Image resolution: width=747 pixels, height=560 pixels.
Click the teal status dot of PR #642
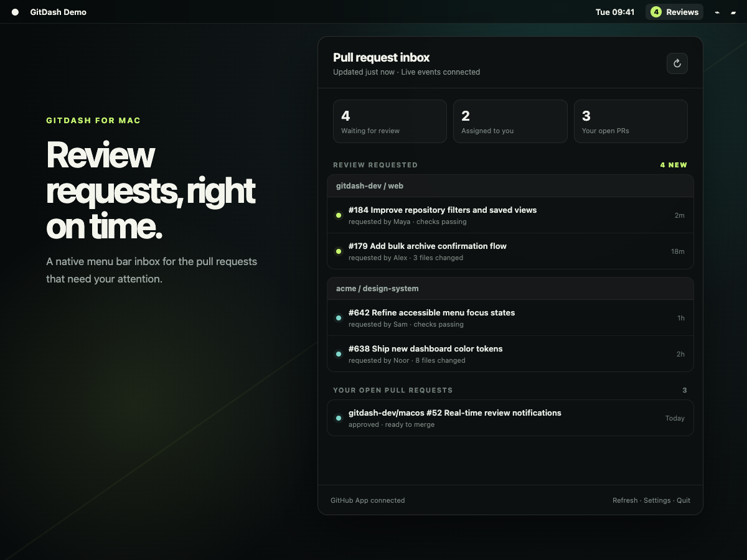pyautogui.click(x=339, y=318)
